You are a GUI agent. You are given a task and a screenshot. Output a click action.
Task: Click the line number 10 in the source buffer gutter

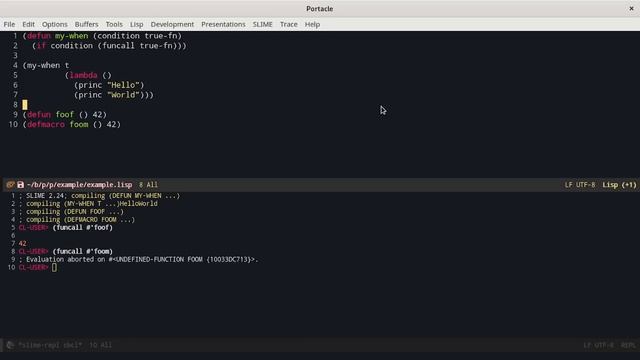[x=13, y=124]
